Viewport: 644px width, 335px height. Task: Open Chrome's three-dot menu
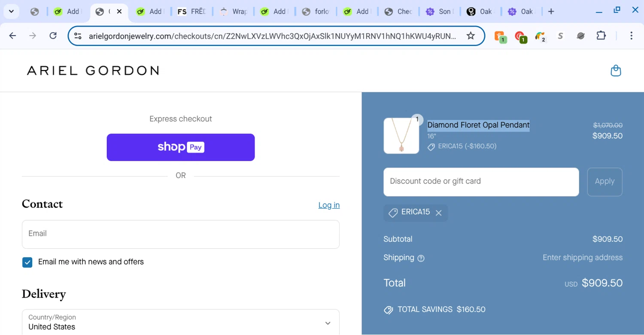[x=631, y=36]
